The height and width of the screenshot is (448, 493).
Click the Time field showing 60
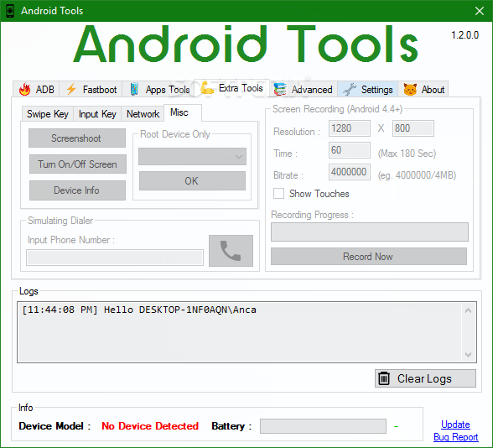click(350, 150)
